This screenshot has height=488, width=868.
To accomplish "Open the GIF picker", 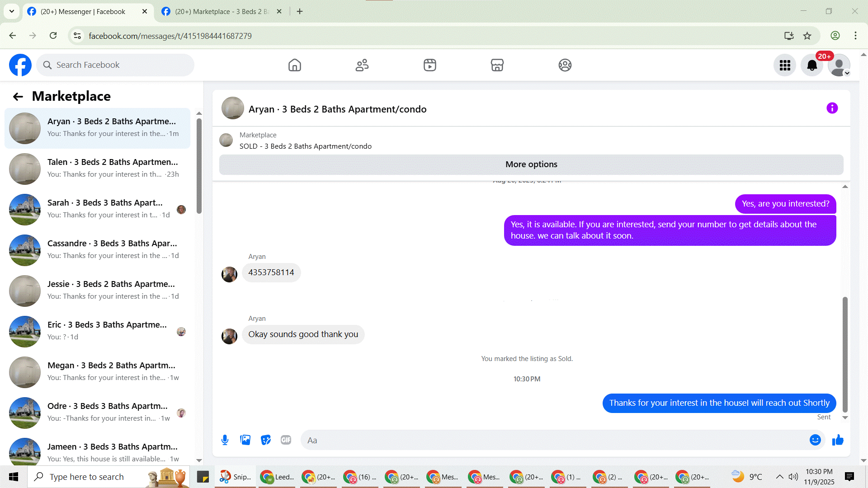I will [x=286, y=440].
